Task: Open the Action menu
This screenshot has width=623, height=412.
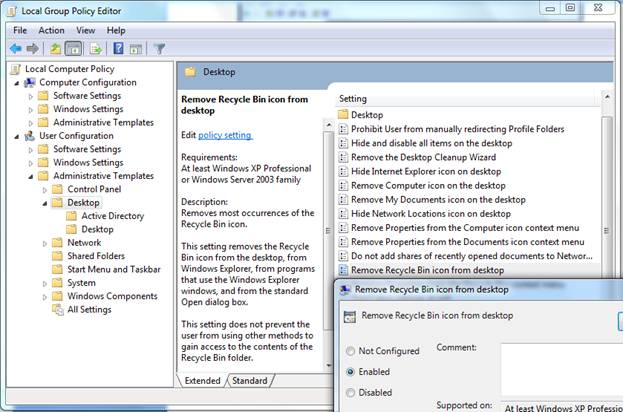Action: pos(51,31)
